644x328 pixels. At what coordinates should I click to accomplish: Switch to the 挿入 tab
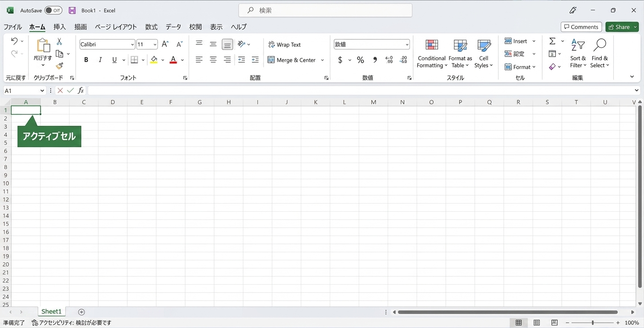click(x=60, y=27)
